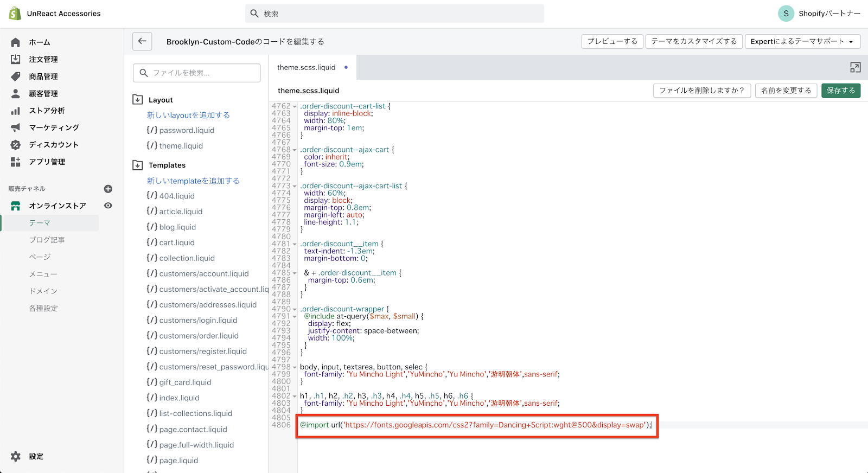Viewport: 868px width, 473px height.
Task: Open 設定 gear icon in sidebar
Action: [16, 456]
